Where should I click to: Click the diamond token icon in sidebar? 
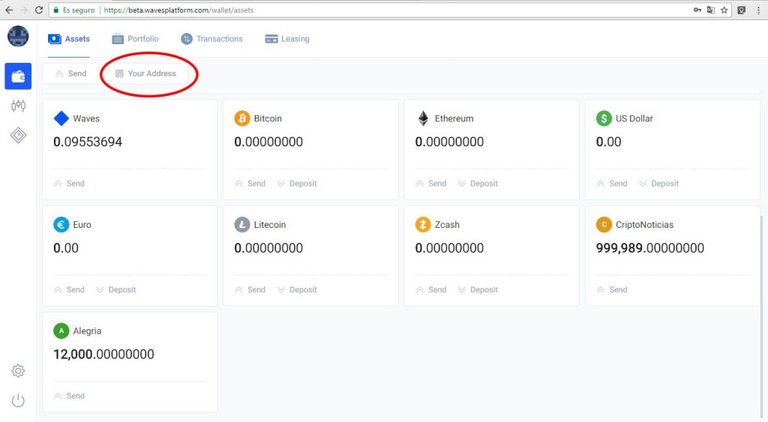pyautogui.click(x=18, y=135)
